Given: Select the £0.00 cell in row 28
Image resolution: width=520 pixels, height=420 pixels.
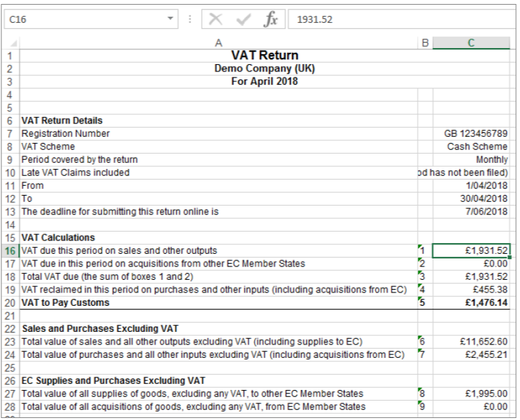Looking at the screenshot, I should [x=471, y=407].
